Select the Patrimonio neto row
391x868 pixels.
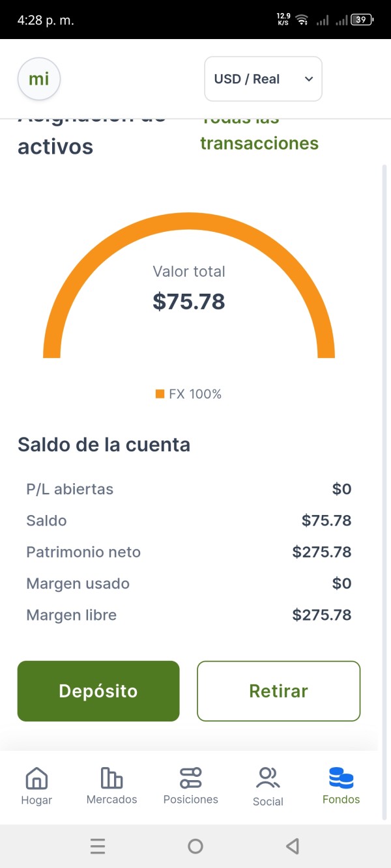[189, 552]
